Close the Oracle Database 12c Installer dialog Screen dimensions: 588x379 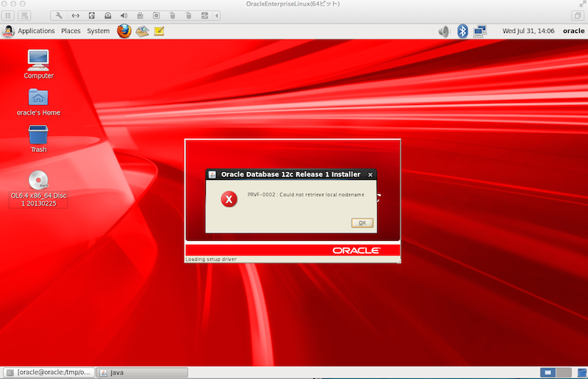(370, 175)
